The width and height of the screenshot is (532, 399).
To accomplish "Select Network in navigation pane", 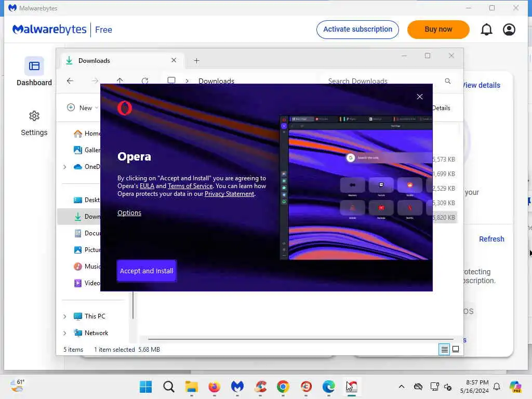I will (91, 333).
